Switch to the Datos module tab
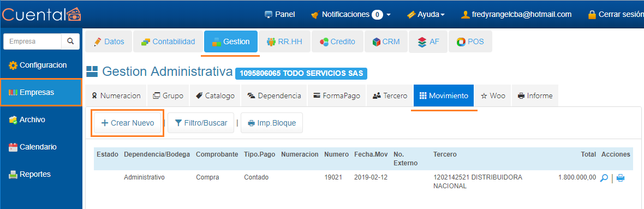 point(109,41)
